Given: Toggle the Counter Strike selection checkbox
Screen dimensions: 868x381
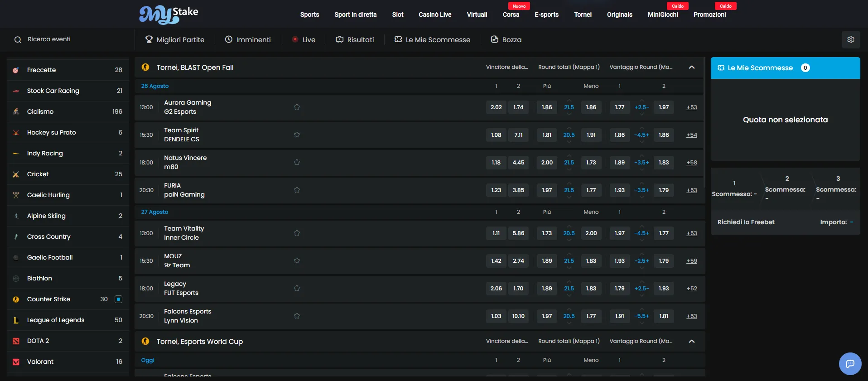Looking at the screenshot, I should point(119,299).
